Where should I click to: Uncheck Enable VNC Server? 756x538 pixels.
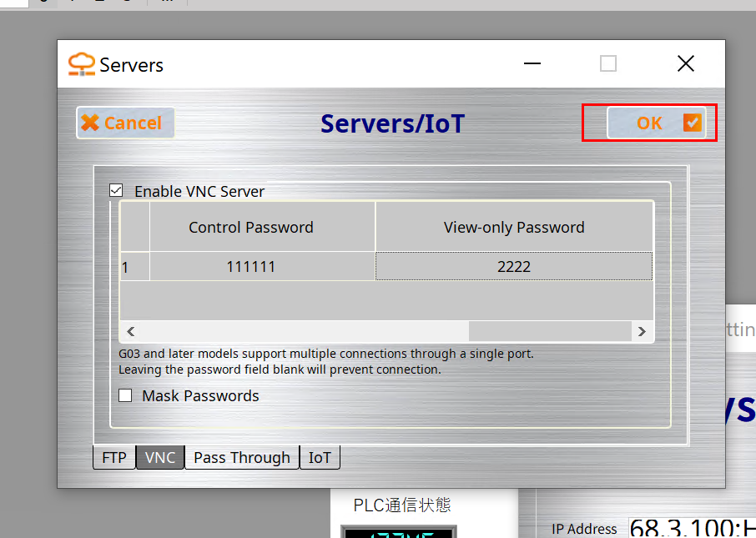coord(116,191)
